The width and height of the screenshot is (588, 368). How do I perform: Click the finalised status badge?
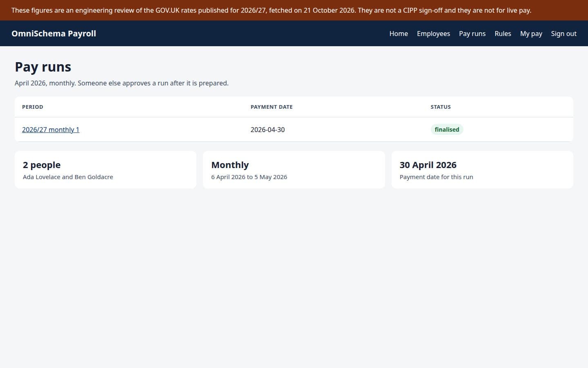[x=447, y=130]
